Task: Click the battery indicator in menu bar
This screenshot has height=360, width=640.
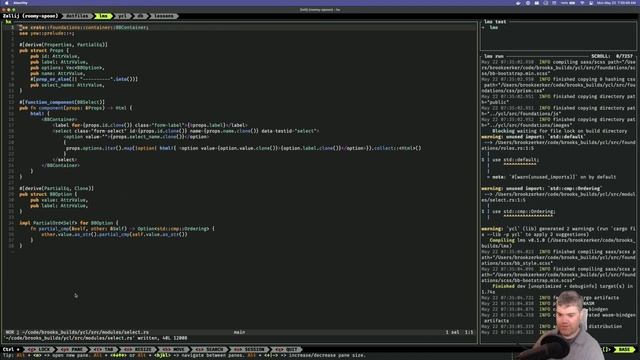Action: pos(572,3)
